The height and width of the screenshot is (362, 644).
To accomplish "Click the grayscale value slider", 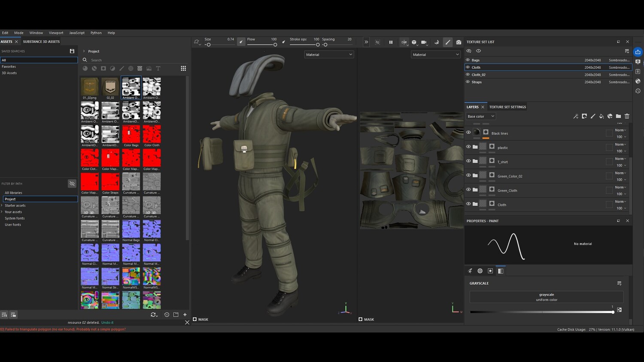I will (542, 312).
